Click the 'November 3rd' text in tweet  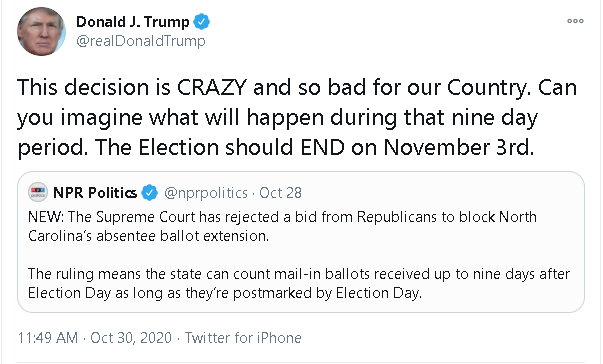(x=459, y=147)
